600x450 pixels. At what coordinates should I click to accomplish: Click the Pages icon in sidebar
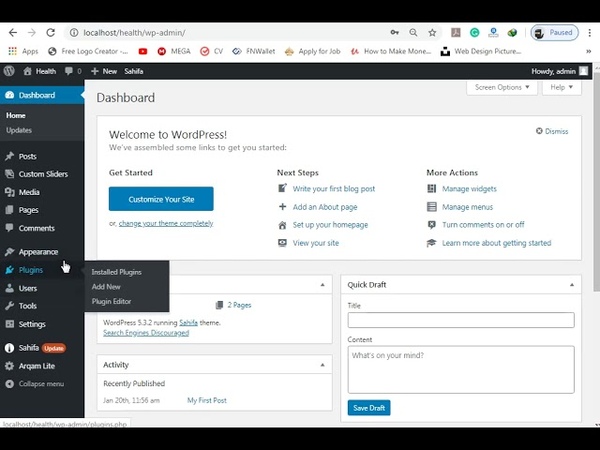(x=10, y=210)
